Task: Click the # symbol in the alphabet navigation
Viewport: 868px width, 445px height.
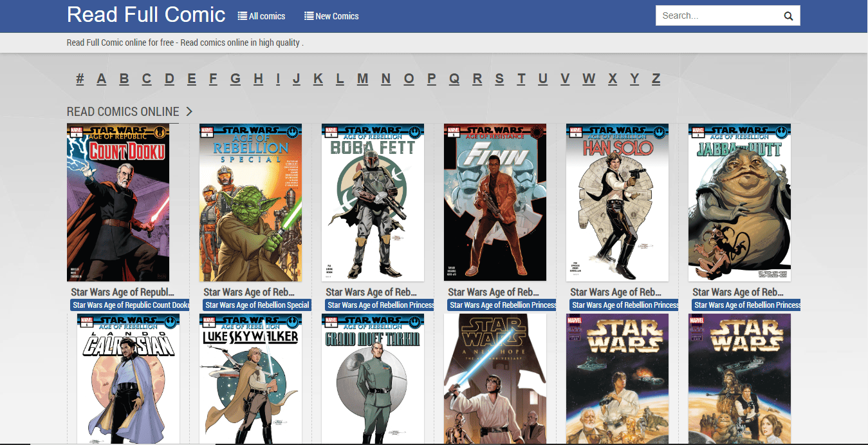Action: (x=79, y=78)
